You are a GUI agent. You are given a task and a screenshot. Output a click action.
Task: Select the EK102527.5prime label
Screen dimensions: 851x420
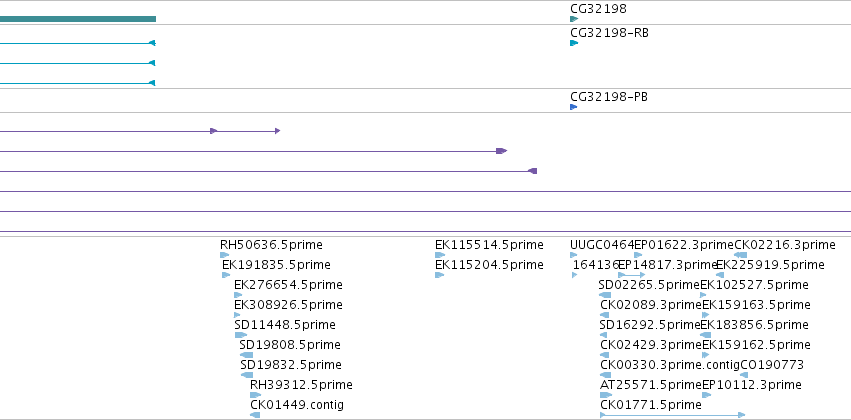[x=754, y=285]
